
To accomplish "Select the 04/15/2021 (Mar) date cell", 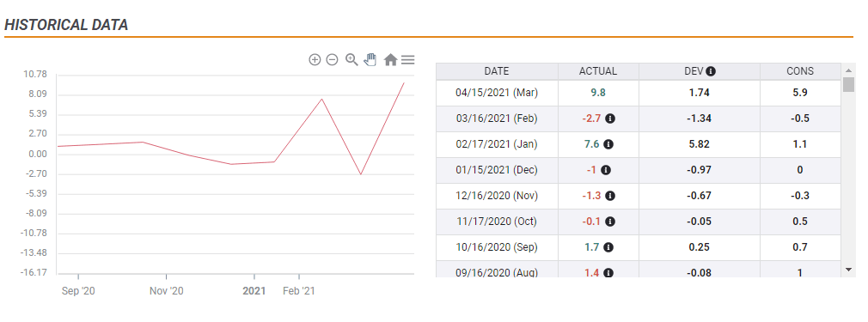I will point(497,93).
